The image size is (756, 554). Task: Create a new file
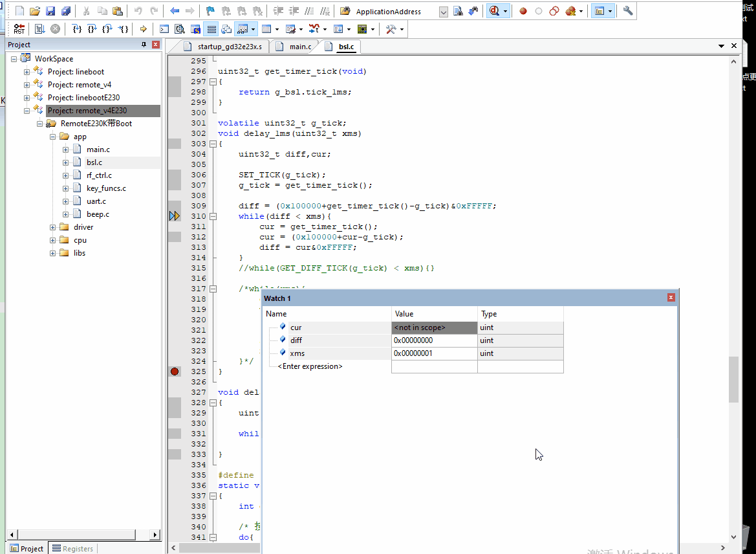click(x=20, y=10)
